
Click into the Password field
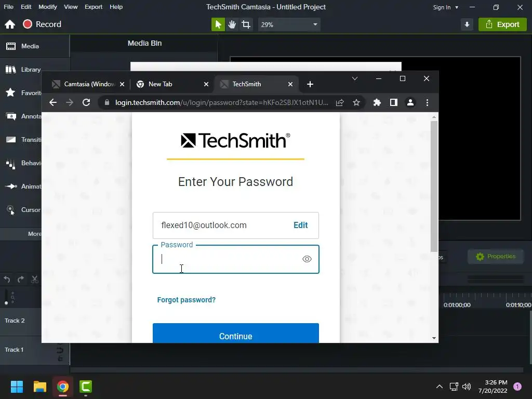click(x=235, y=259)
